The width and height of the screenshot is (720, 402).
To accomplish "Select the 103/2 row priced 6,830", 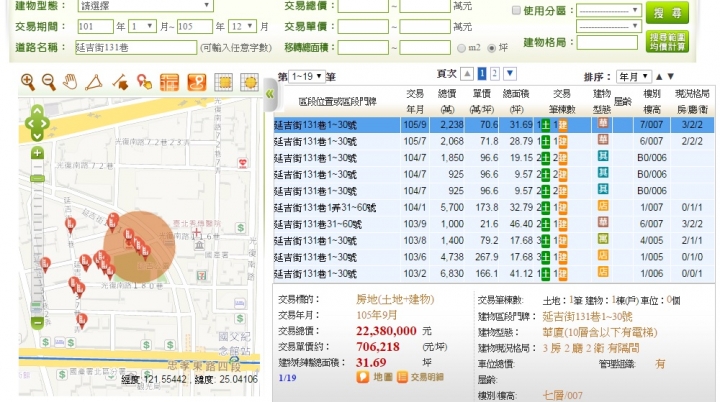I will (x=494, y=274).
